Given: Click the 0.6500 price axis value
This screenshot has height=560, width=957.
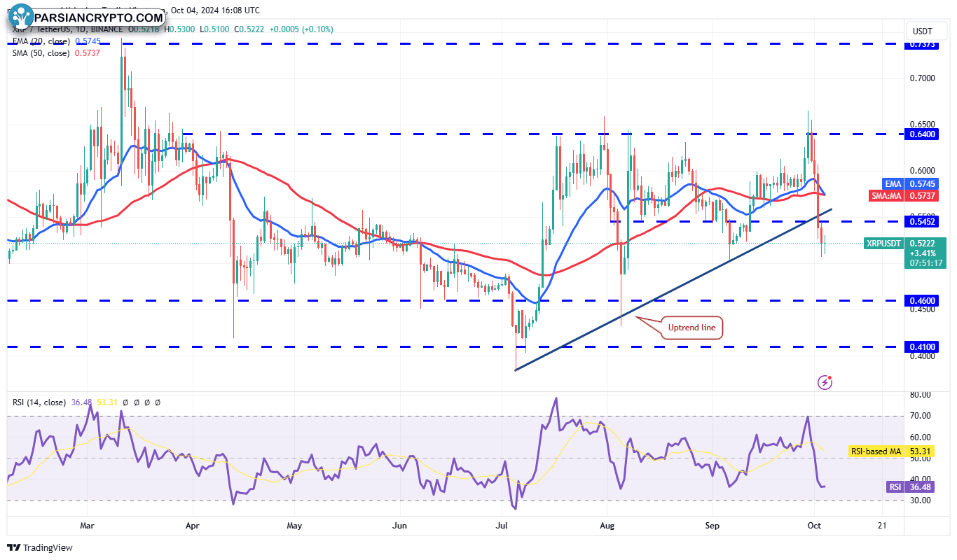Looking at the screenshot, I should point(923,124).
